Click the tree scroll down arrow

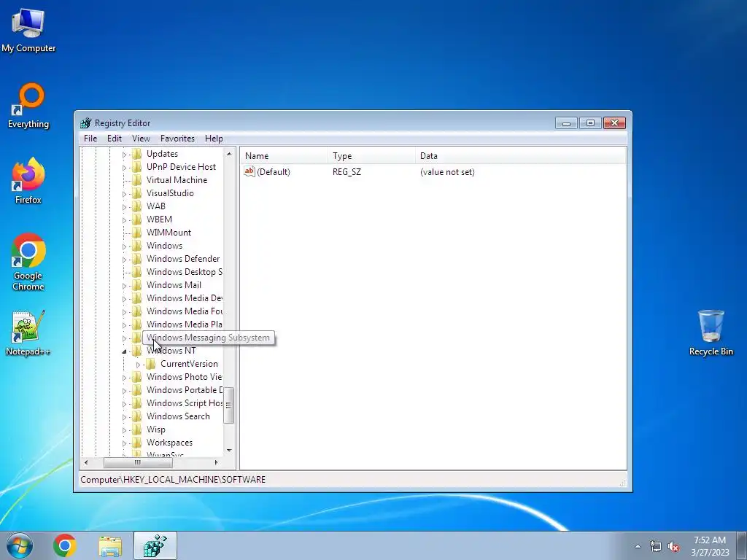point(229,450)
